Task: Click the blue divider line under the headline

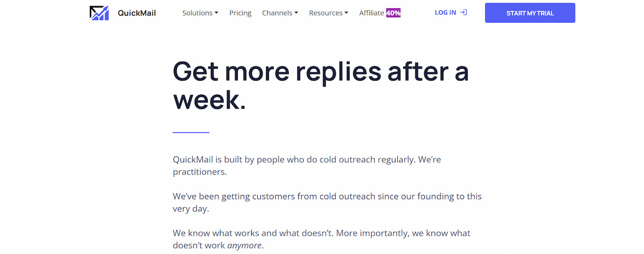Action: tap(191, 132)
